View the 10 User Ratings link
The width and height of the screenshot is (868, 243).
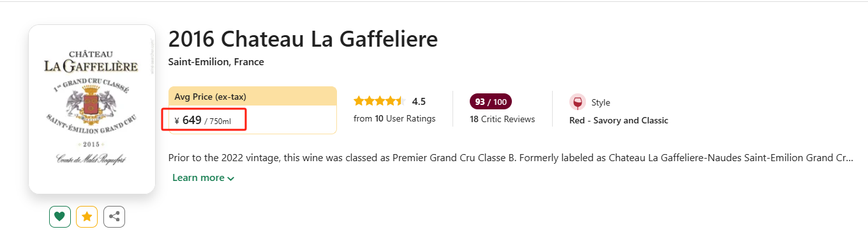click(394, 118)
